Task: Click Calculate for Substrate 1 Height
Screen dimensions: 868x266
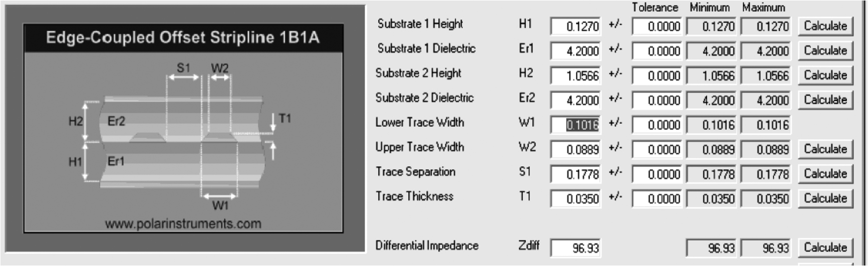Action: tap(825, 26)
